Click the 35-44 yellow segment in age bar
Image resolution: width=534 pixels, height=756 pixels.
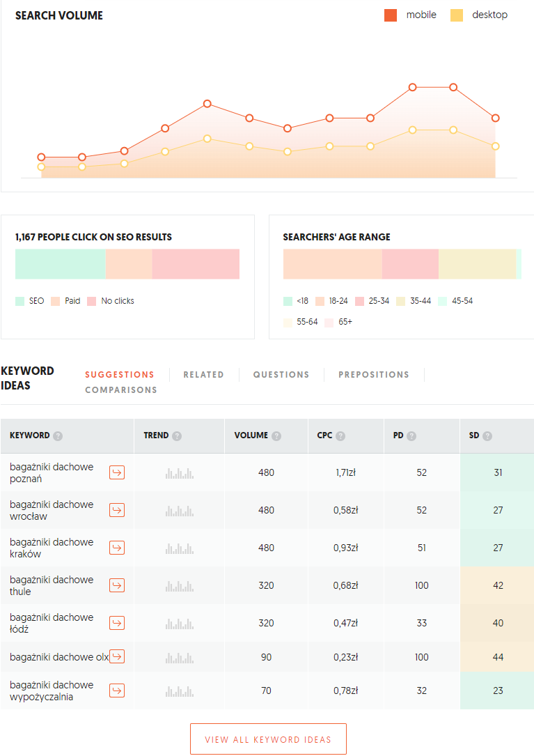click(477, 264)
